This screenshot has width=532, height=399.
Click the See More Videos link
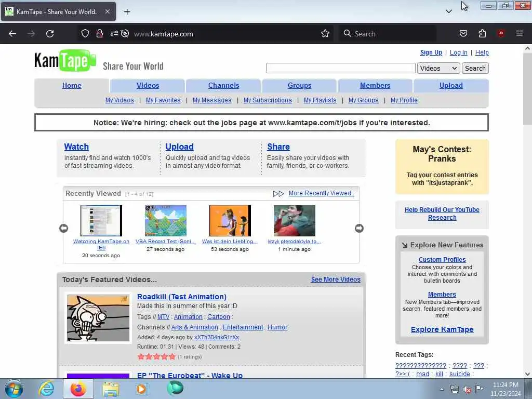[x=336, y=279]
